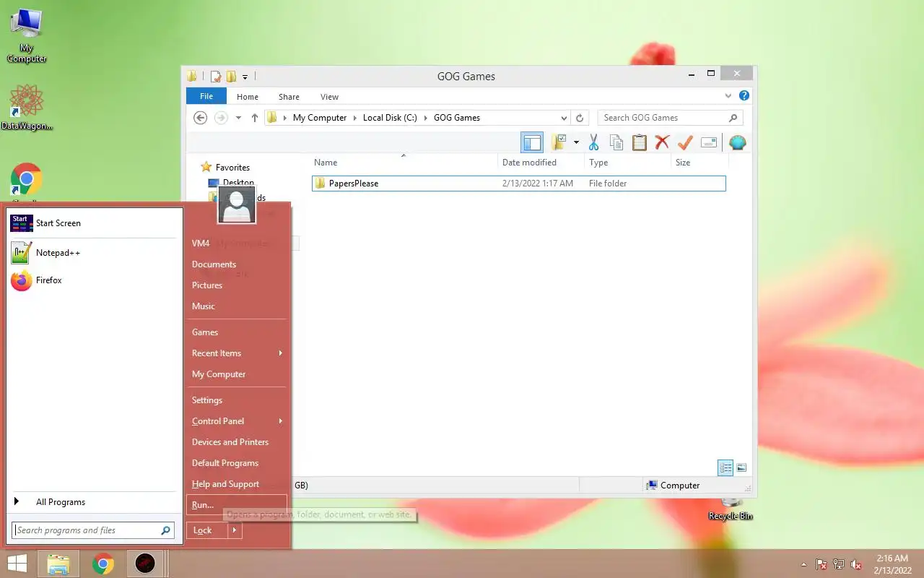The image size is (924, 578).
Task: Click the Refresh button in address bar
Action: click(580, 118)
